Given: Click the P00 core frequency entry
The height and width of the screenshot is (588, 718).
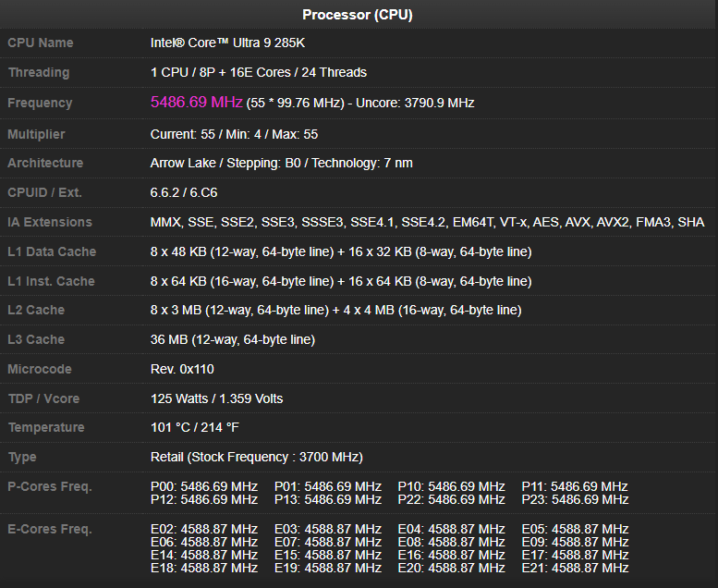Looking at the screenshot, I should tap(203, 486).
